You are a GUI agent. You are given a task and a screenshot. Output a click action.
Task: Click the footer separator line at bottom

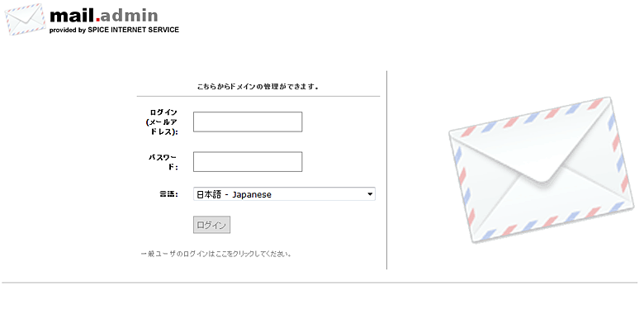click(x=320, y=283)
